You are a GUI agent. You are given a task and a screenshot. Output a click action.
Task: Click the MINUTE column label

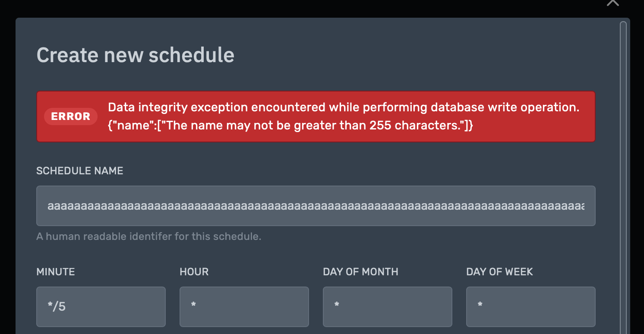point(55,272)
